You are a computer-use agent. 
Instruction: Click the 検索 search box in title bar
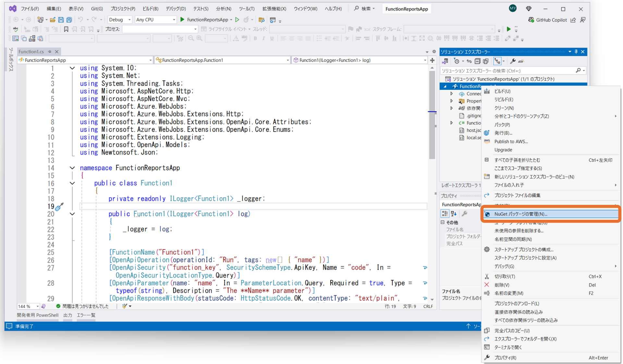[x=365, y=9]
